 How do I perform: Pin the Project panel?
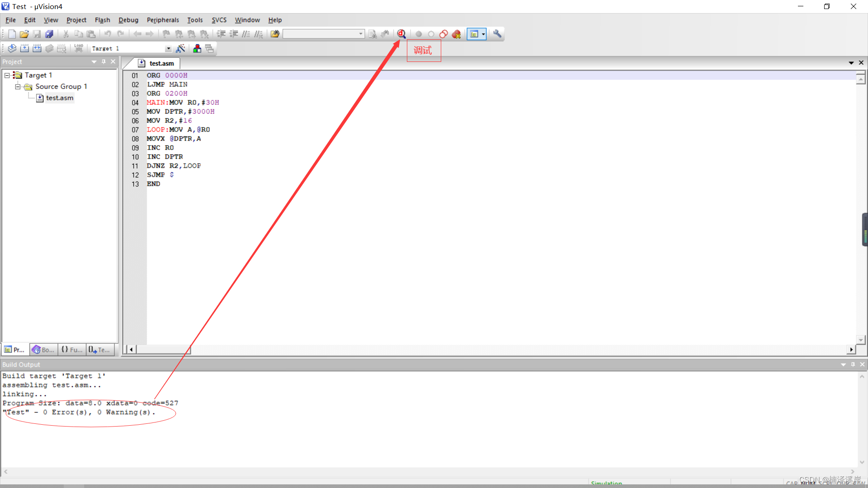[x=104, y=62]
